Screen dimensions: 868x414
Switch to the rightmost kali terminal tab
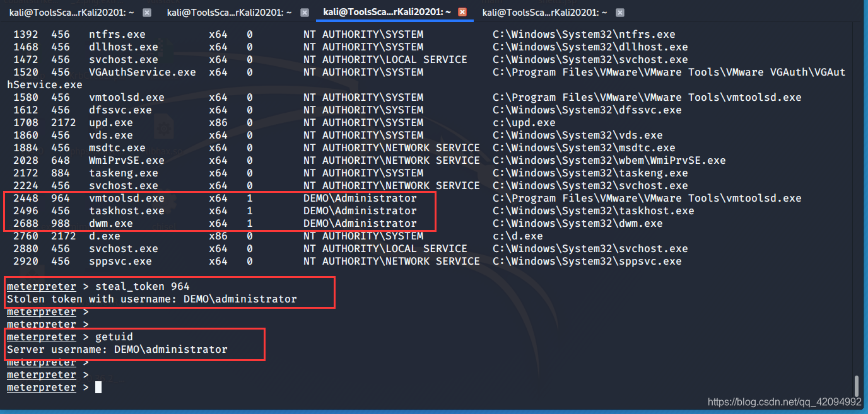544,12
